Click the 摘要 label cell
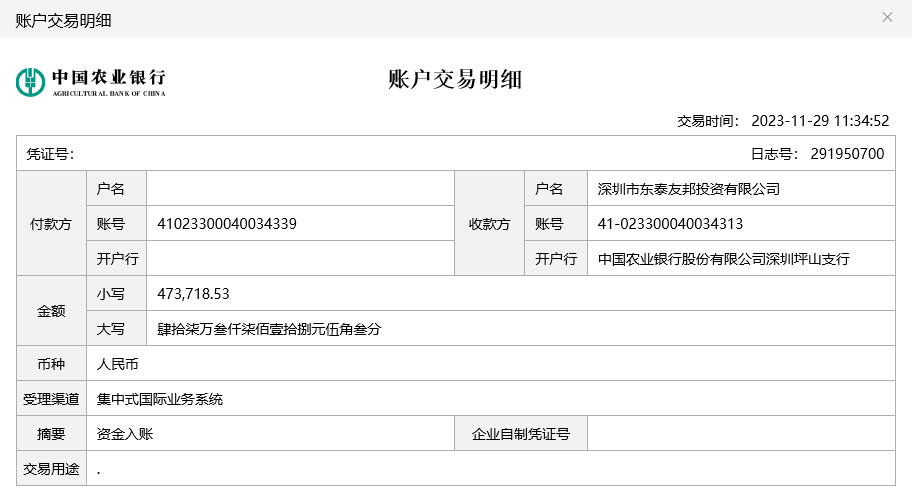The image size is (912, 494). click(x=51, y=433)
